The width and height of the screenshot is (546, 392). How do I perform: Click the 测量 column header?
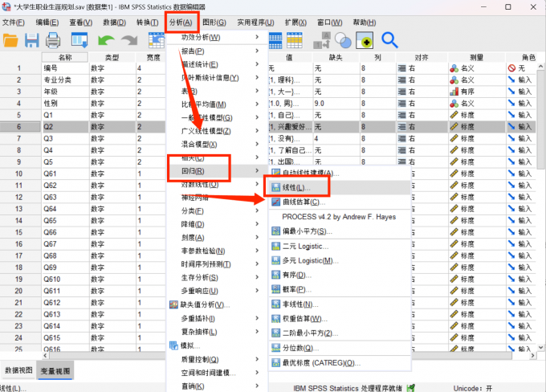[477, 58]
